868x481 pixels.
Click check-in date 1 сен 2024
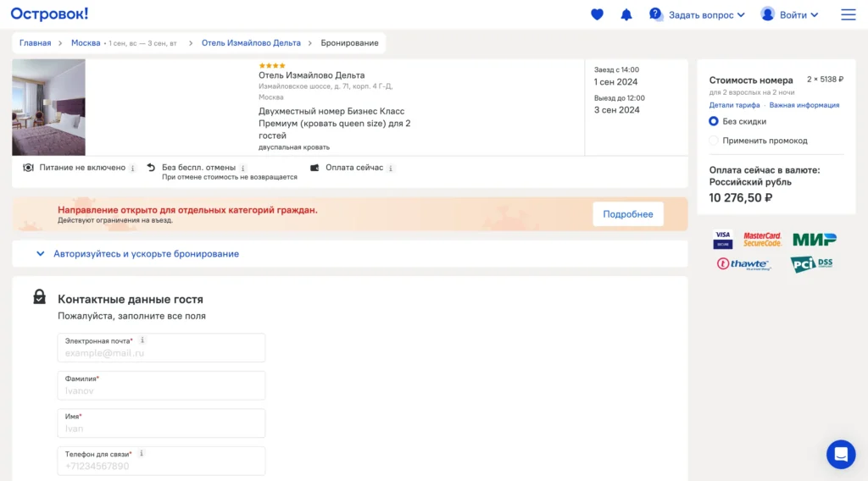coord(615,82)
